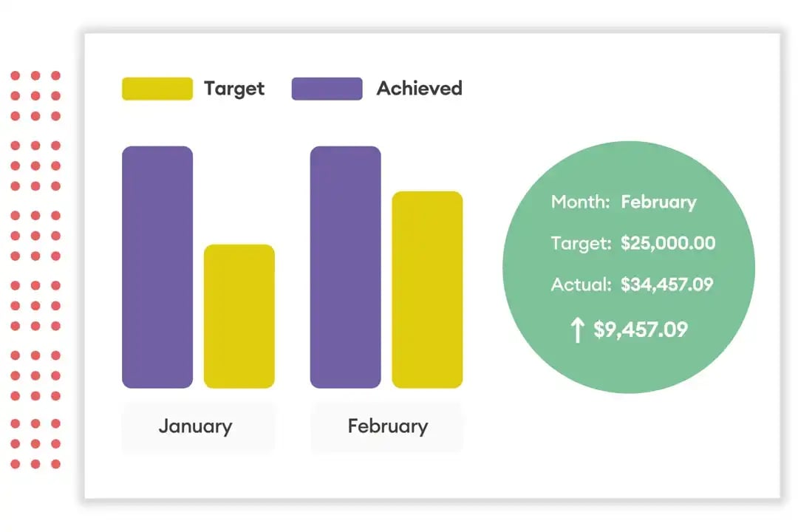Click the purple Achieved legend swatch
This screenshot has height=532, width=798.
327,89
